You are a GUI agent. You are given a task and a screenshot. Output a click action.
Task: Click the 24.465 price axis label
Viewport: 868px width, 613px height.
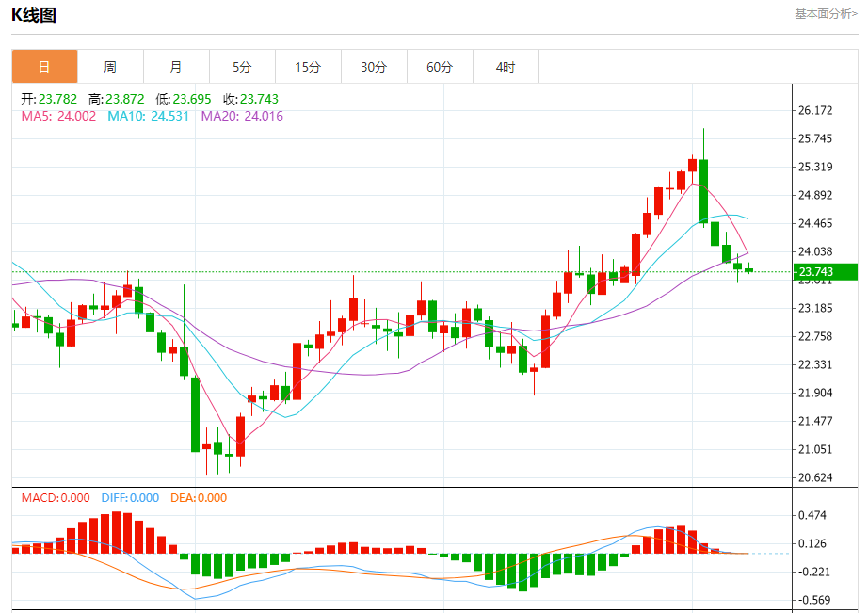pos(815,223)
